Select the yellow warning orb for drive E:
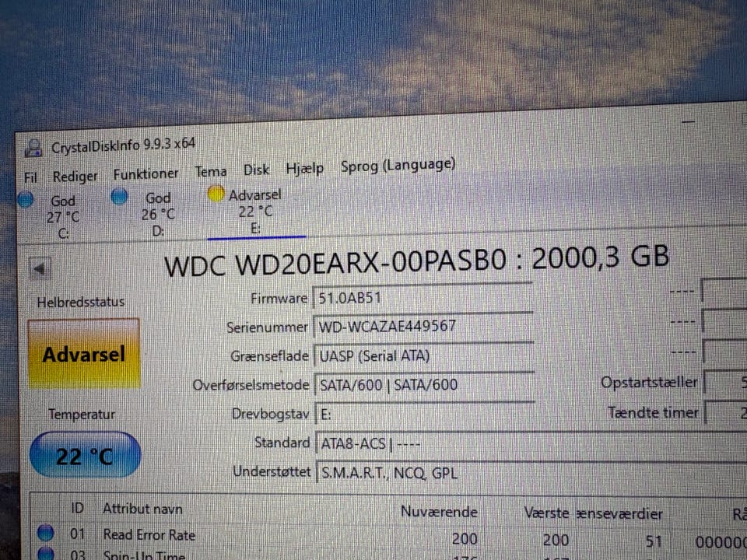The height and width of the screenshot is (560, 747). [216, 194]
